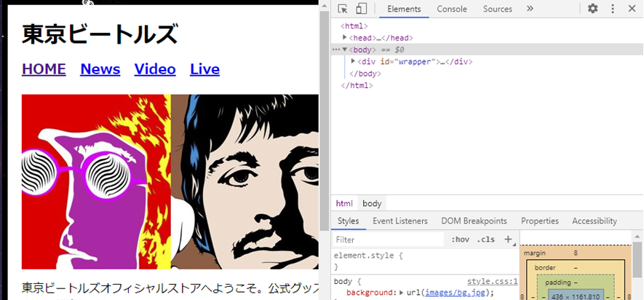The height and width of the screenshot is (300, 644).
Task: Click the background property name
Action: [x=370, y=293]
